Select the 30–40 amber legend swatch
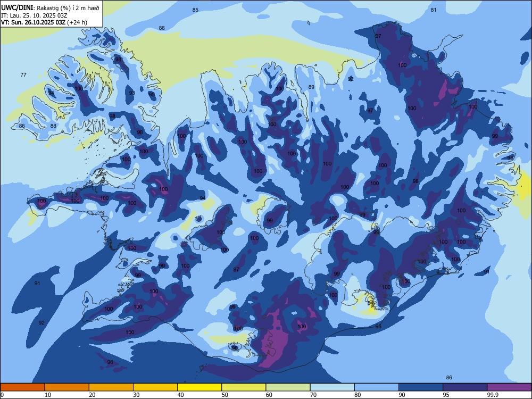532x399 pixels. (155, 387)
